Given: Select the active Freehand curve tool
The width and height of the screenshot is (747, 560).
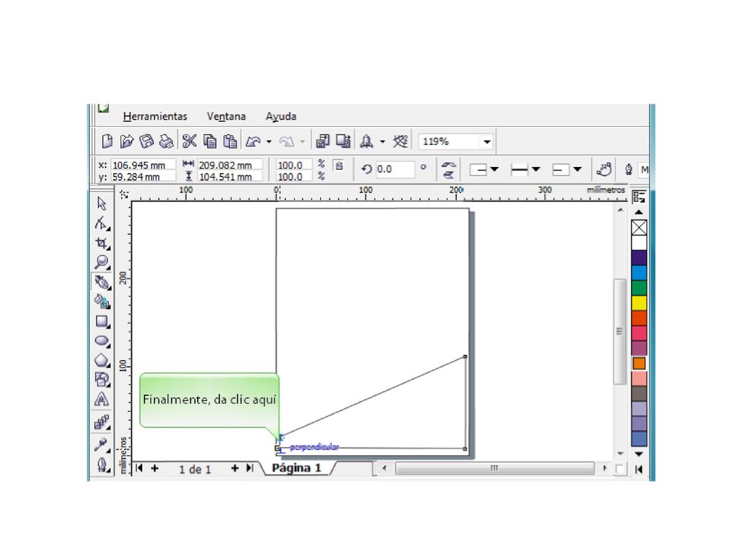Looking at the screenshot, I should coord(101,282).
